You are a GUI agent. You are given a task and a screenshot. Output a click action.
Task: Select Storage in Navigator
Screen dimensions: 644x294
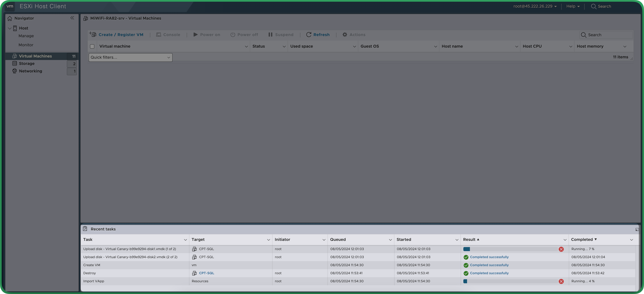pyautogui.click(x=27, y=64)
